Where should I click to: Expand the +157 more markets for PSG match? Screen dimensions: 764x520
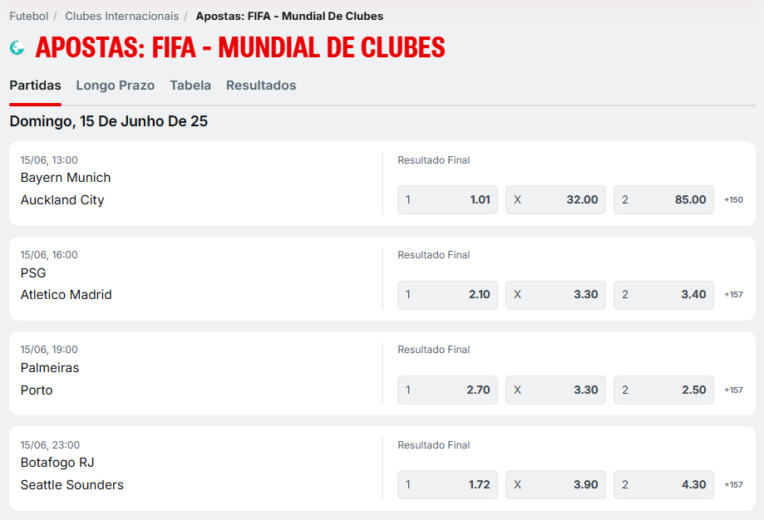733,294
